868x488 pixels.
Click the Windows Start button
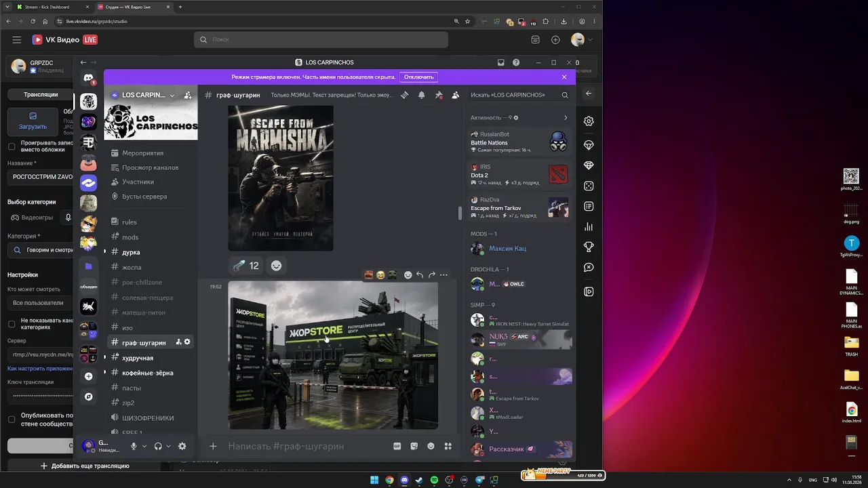click(374, 481)
